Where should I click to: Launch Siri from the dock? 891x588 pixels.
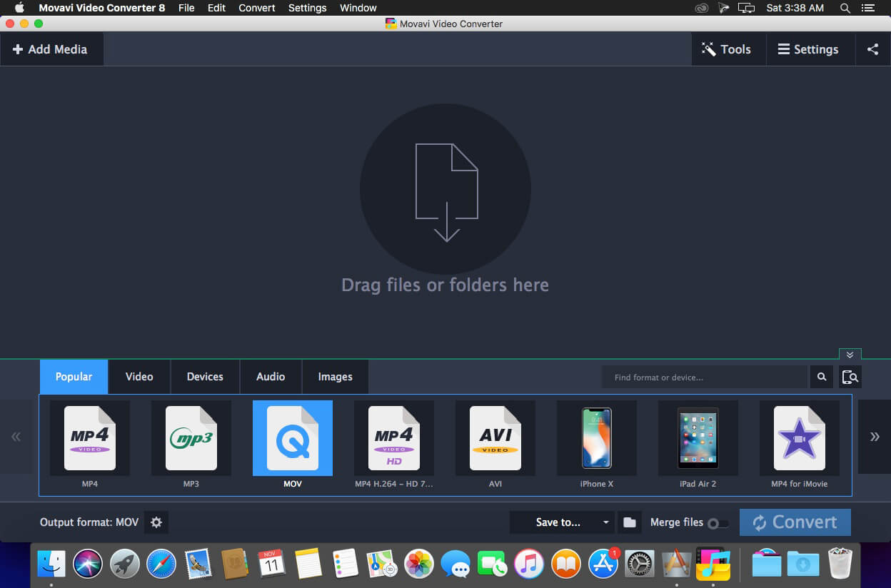88,564
